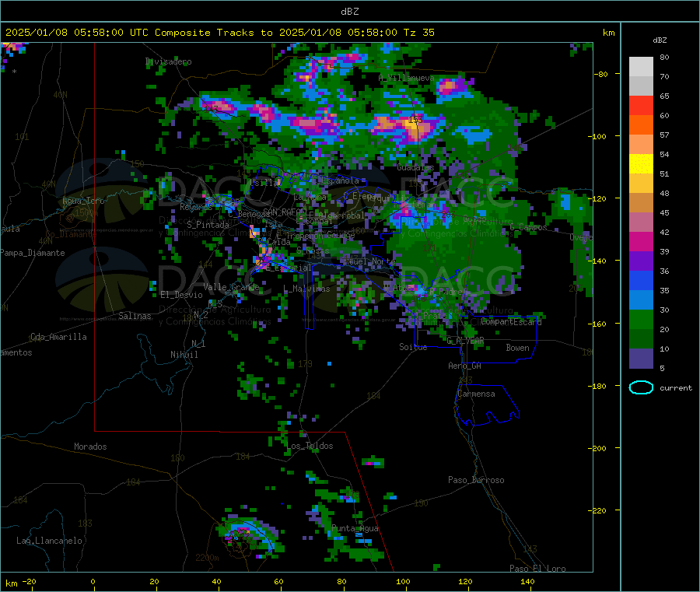Click the 'SAN_RAFAEL' city label
Screen dimensions: 700x592
pyautogui.click(x=284, y=212)
